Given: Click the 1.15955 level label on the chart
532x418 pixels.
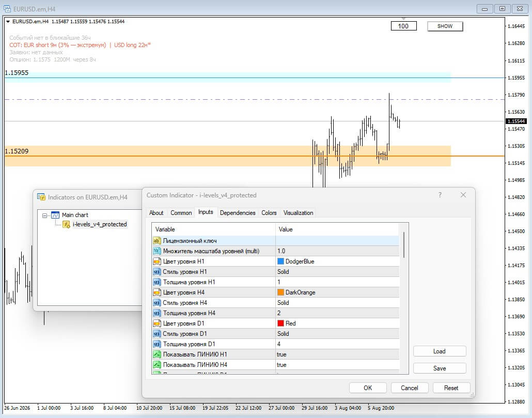Looking at the screenshot, I should point(17,73).
